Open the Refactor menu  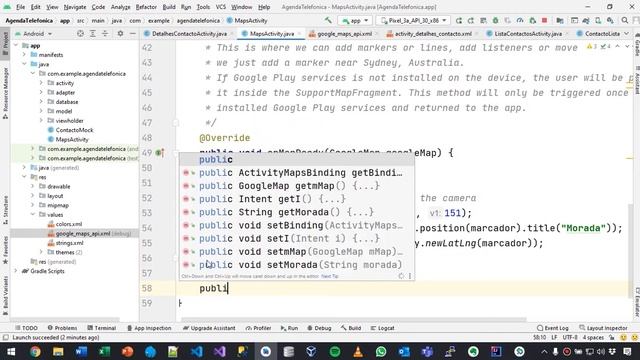coord(146,7)
